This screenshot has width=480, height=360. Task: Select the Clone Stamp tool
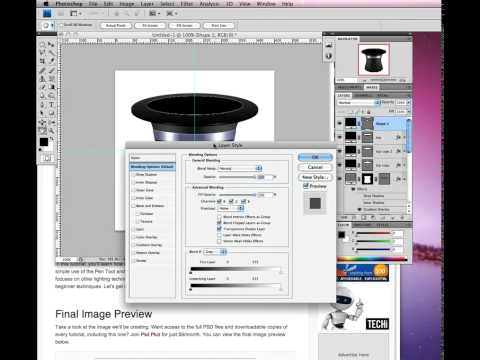click(x=43, y=79)
